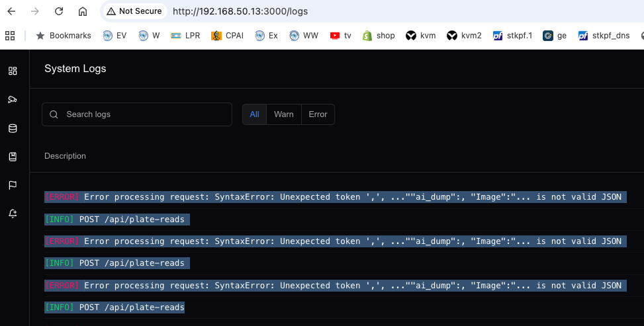Go to browser home page icon
Viewport: 644px width, 326px height.
(82, 11)
